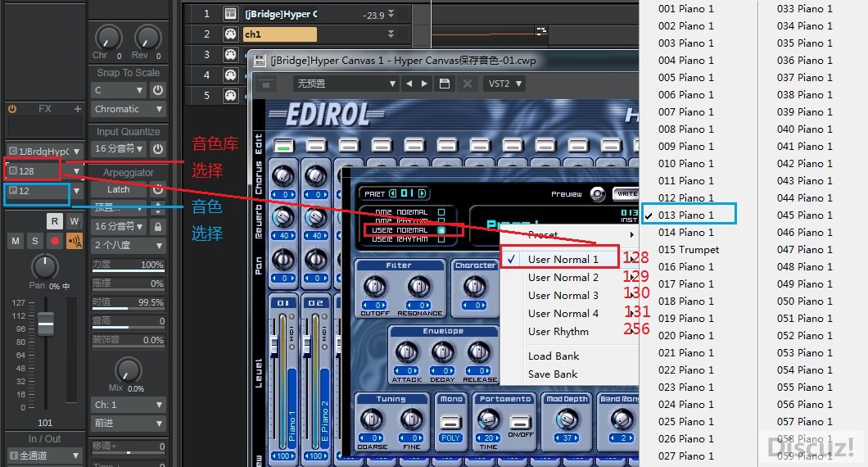Toggle the Snap To Scale power button

tap(158, 90)
